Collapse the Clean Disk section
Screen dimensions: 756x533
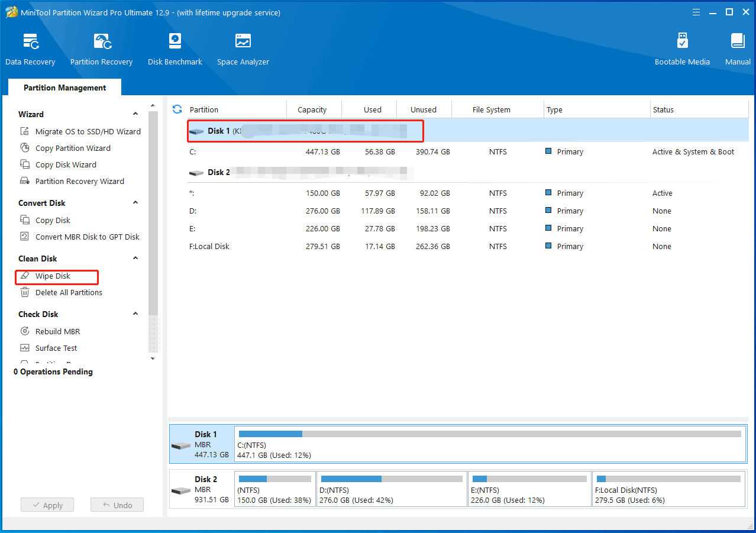click(135, 259)
